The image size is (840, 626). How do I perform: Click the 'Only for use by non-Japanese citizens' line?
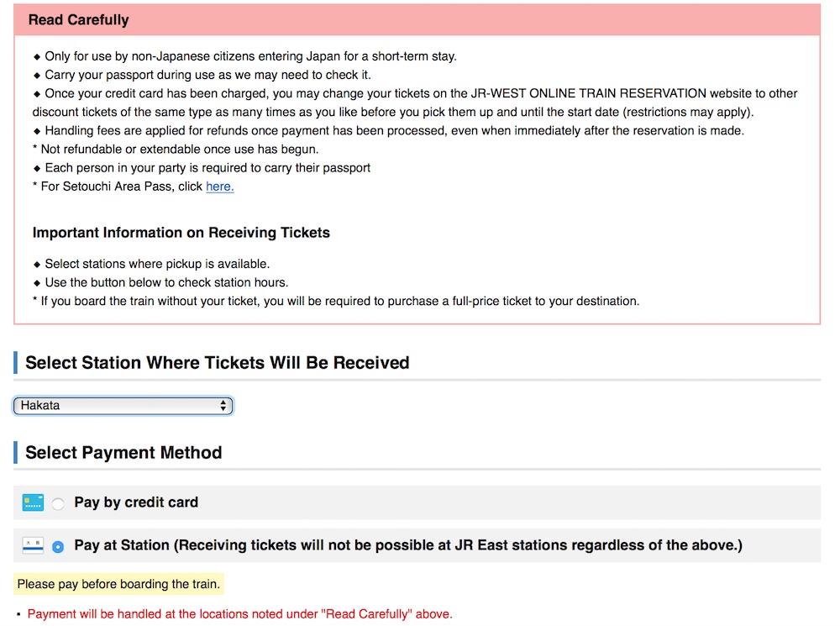point(250,56)
